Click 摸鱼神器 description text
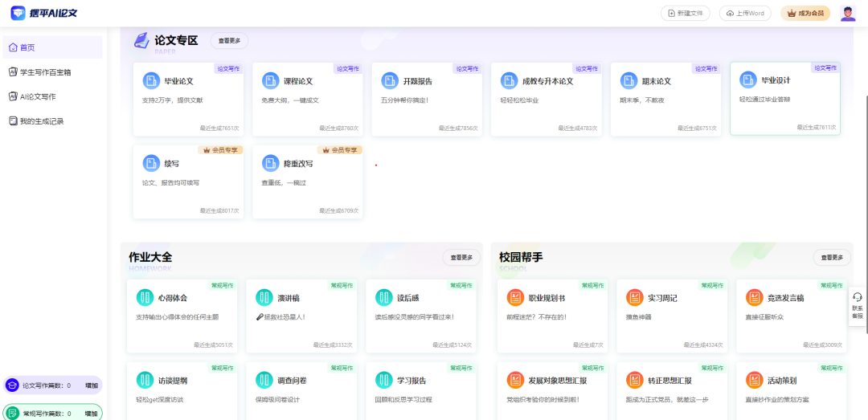This screenshot has height=420, width=868. [x=638, y=318]
